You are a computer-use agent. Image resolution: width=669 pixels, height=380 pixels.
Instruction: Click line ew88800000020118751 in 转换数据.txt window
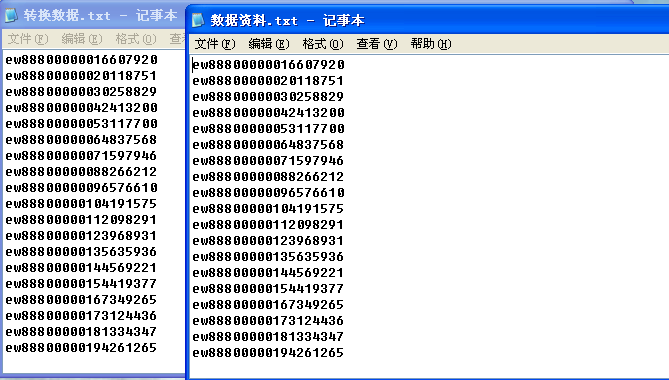(x=81, y=76)
